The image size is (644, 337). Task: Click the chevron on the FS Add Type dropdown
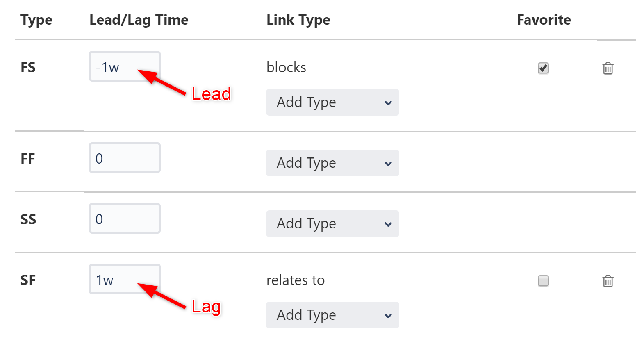tap(388, 102)
